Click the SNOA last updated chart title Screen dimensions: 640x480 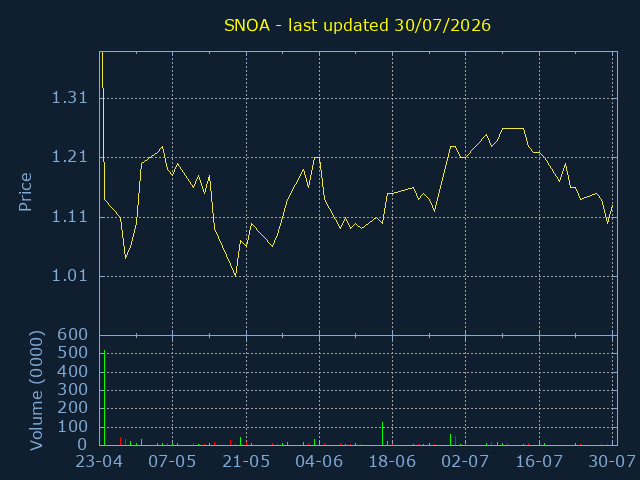[x=357, y=25]
